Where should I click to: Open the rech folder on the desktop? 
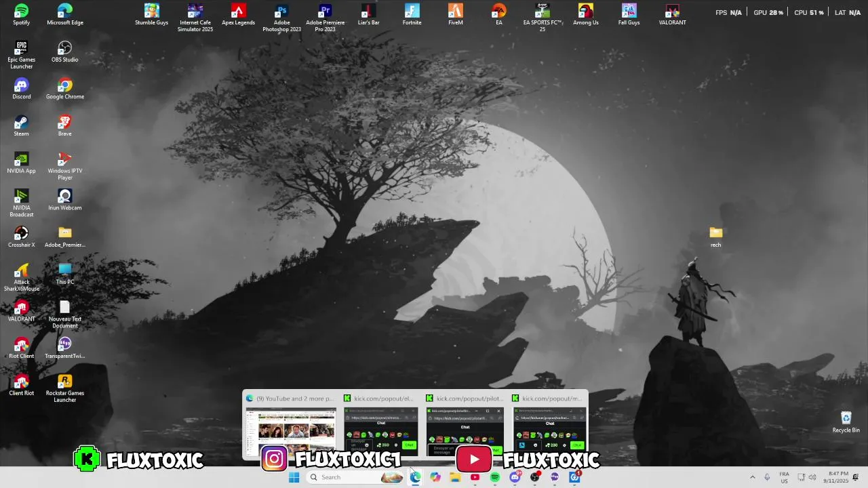pyautogui.click(x=715, y=237)
